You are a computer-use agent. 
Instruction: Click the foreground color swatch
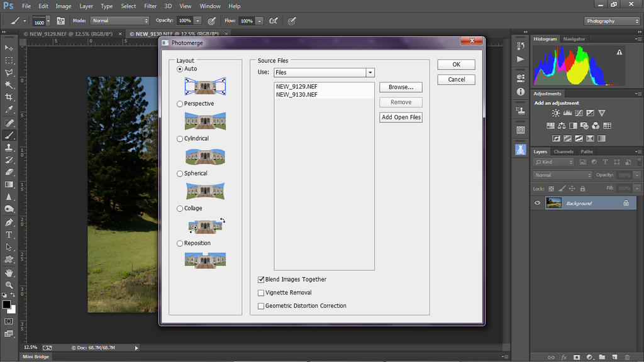tap(6, 305)
